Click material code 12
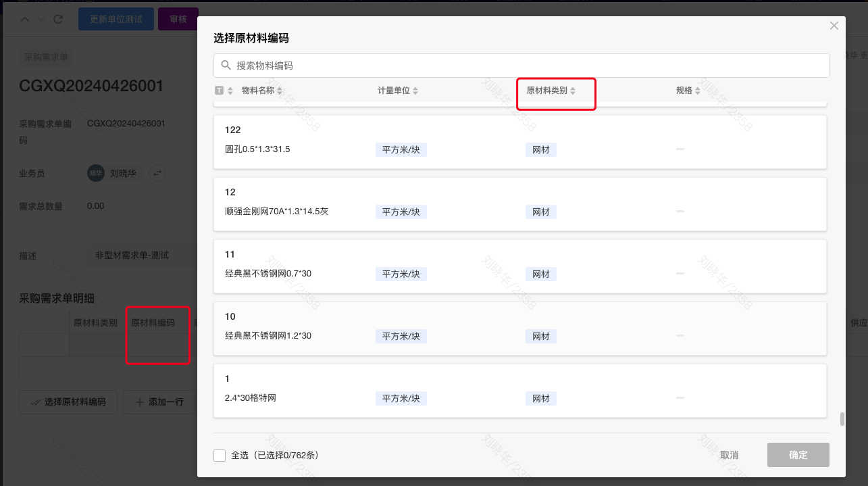The height and width of the screenshot is (486, 868). tap(230, 192)
